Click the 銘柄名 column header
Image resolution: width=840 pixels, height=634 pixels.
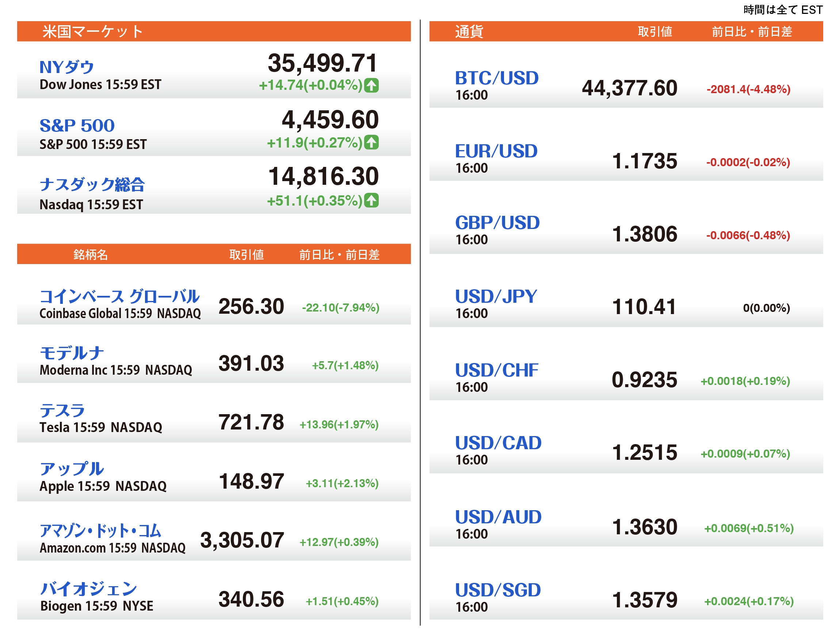[x=90, y=254]
